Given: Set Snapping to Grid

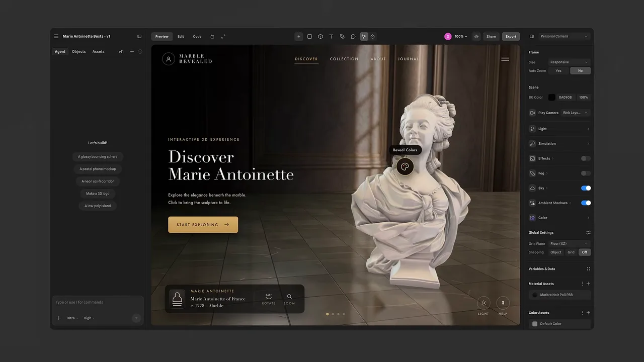Looking at the screenshot, I should pyautogui.click(x=571, y=252).
